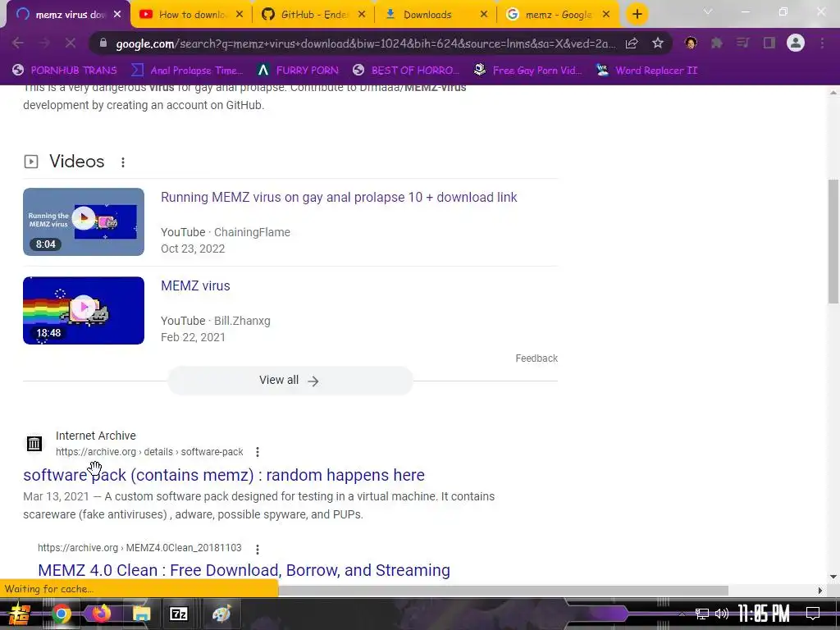The height and width of the screenshot is (630, 840).
Task: Click View all videos button
Action: click(290, 381)
